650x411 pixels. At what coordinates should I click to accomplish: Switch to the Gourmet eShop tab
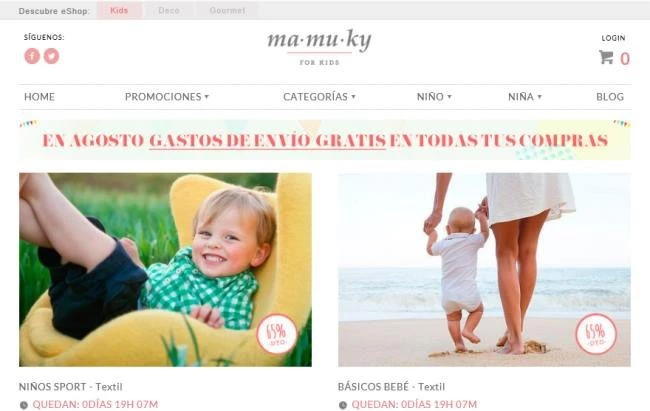point(227,10)
